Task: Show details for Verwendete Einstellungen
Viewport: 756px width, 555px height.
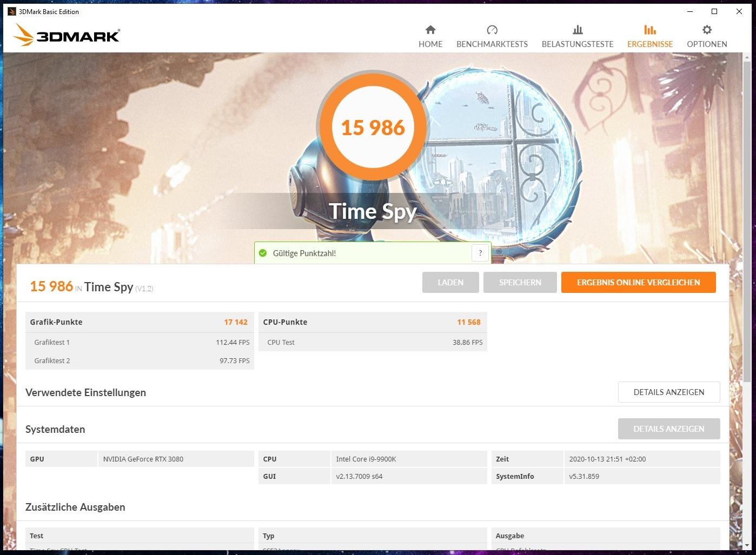Action: (x=669, y=392)
